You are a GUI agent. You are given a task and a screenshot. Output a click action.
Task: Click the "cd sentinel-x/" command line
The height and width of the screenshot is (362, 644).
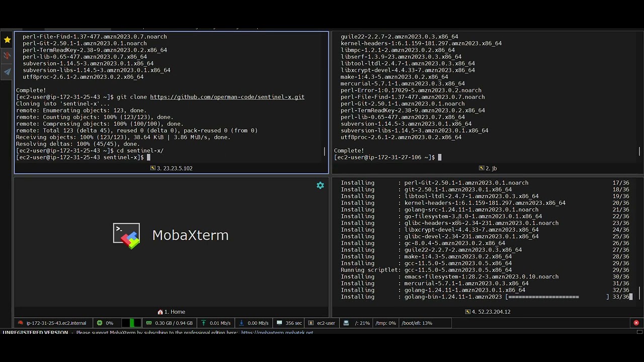point(140,151)
